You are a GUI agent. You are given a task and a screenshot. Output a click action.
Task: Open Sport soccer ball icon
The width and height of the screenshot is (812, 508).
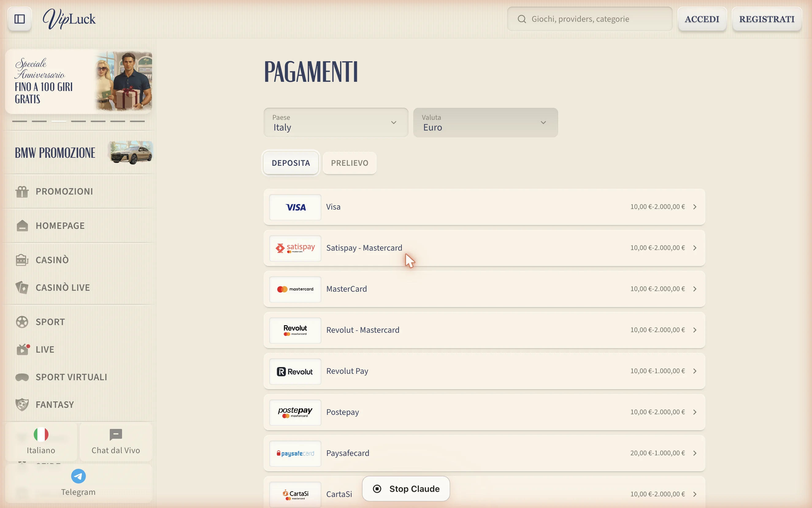coord(22,322)
